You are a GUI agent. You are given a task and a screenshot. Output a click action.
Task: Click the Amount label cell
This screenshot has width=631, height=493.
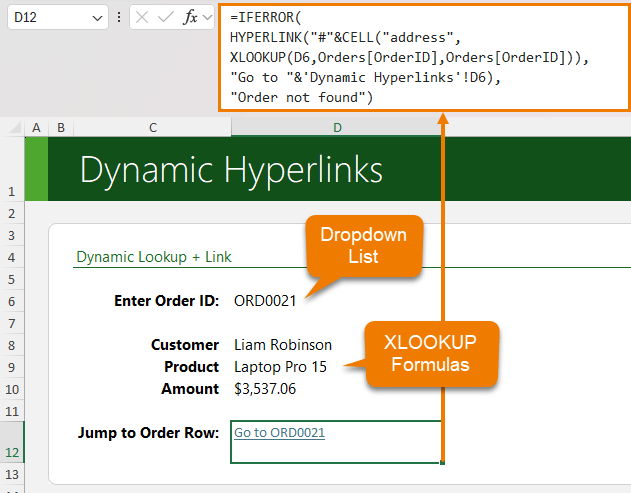pos(190,389)
